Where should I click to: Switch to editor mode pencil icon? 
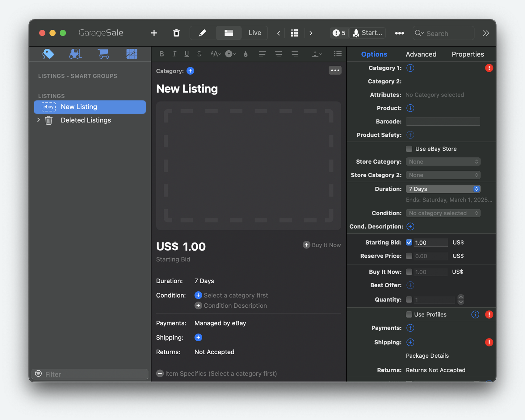coord(203,33)
